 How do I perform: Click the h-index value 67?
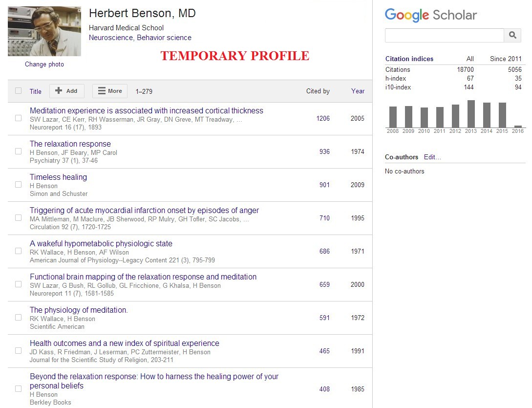point(470,78)
